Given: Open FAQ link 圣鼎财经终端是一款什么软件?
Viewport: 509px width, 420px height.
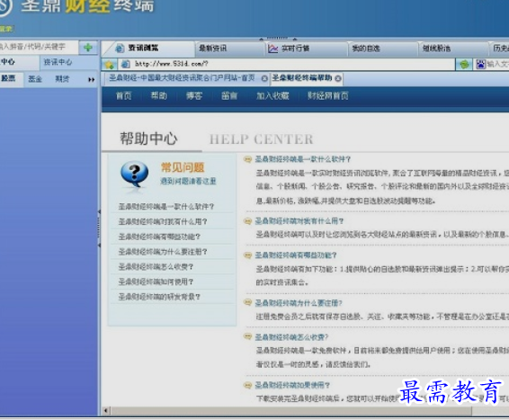Looking at the screenshot, I should (x=165, y=207).
